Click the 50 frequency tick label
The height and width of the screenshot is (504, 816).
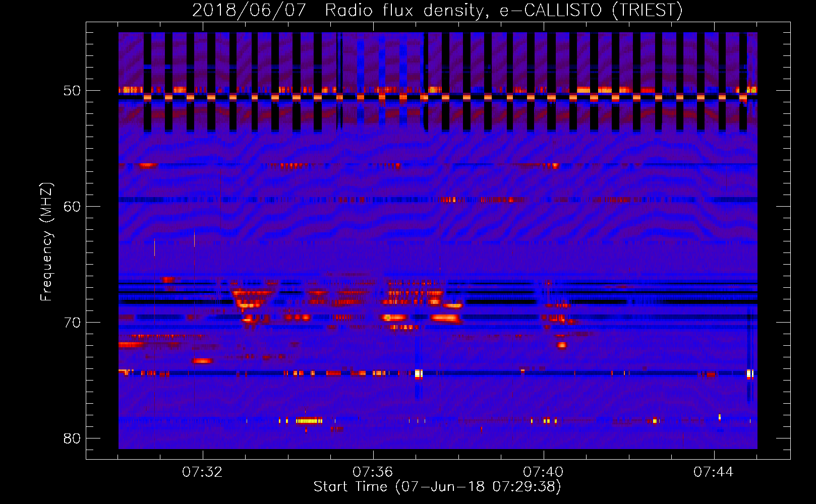tap(72, 91)
